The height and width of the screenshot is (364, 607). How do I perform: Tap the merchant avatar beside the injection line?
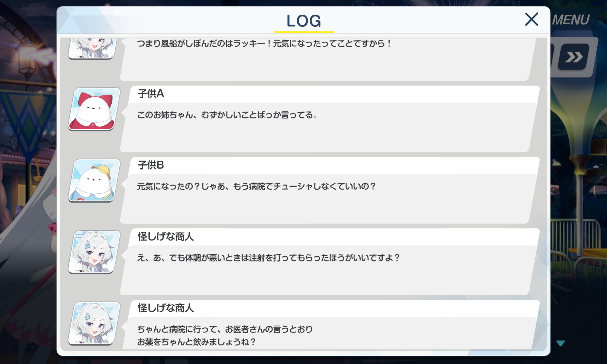pyautogui.click(x=94, y=252)
